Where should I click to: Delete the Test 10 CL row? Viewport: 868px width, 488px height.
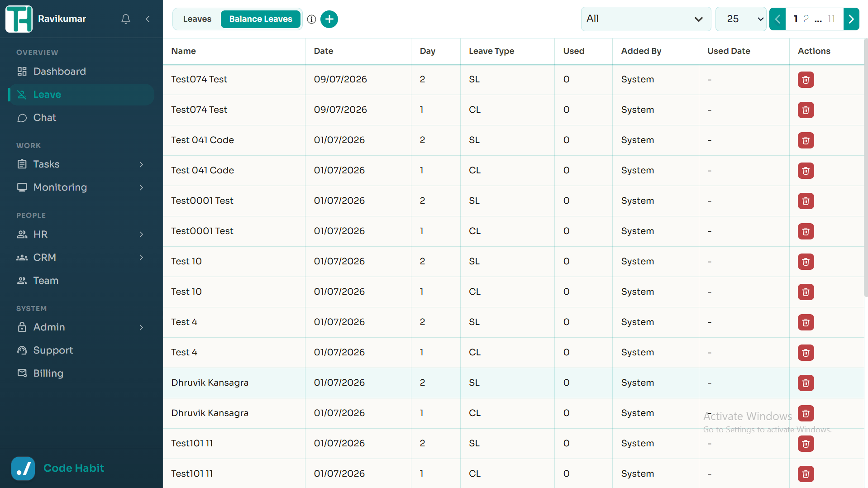pyautogui.click(x=806, y=292)
